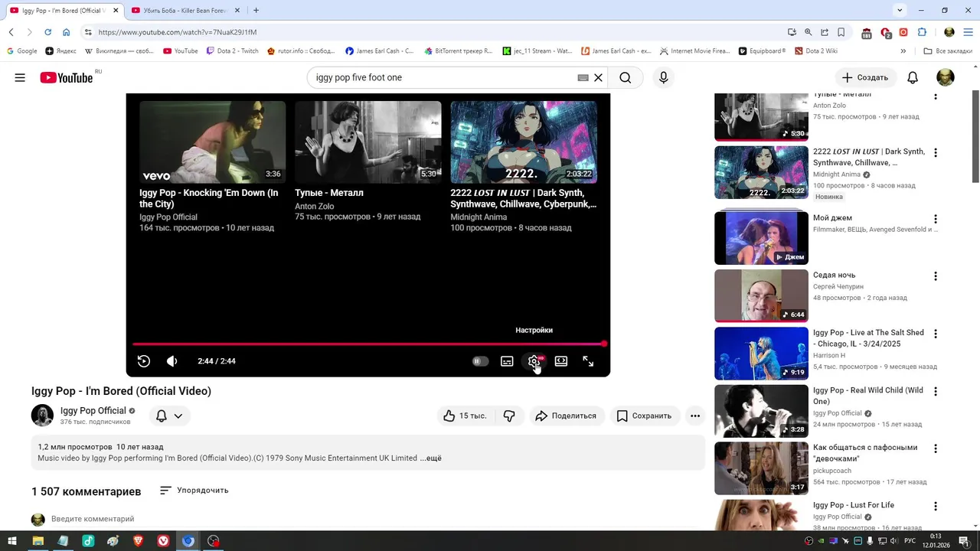Open options for Real Wild Child video
The image size is (980, 551).
pyautogui.click(x=935, y=391)
